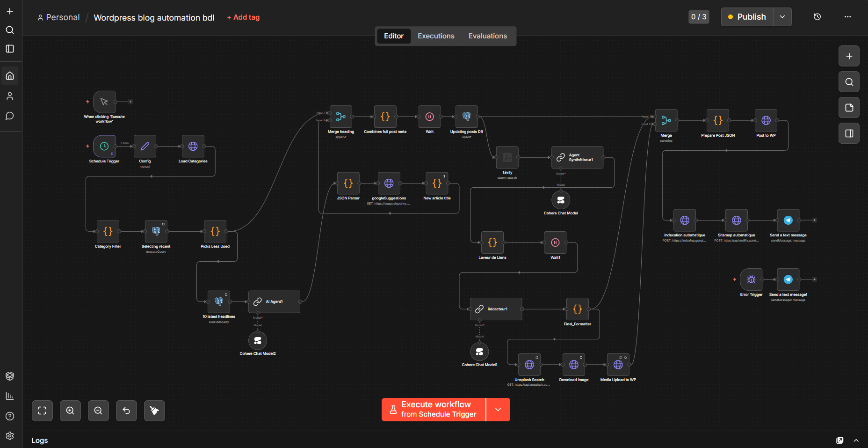Open the canvas node search button
This screenshot has height=448, width=868.
849,82
